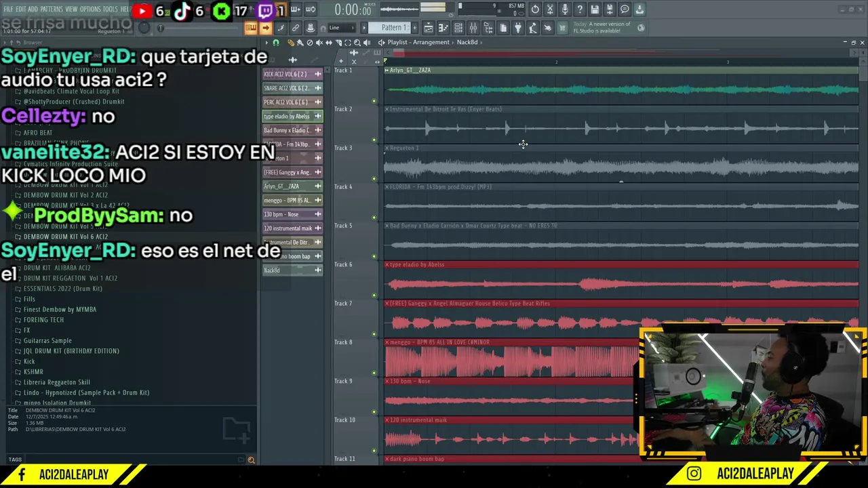Mute Track 4 using its green dot
Viewport: 868px width, 488px height.
point(374,218)
